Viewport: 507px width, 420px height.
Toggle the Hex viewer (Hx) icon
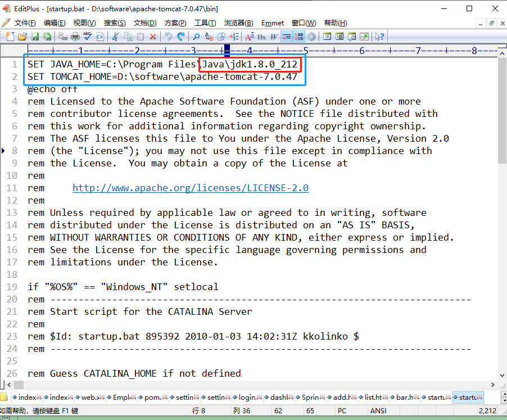(x=261, y=37)
